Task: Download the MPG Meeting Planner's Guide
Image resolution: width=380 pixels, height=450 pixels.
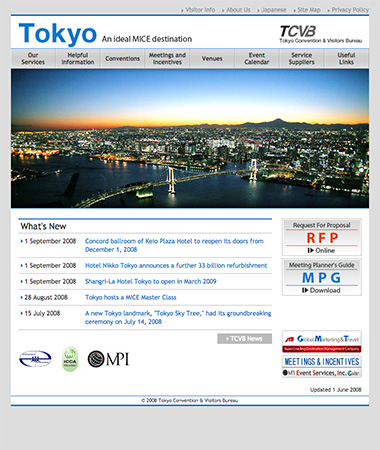Action: 322,277
